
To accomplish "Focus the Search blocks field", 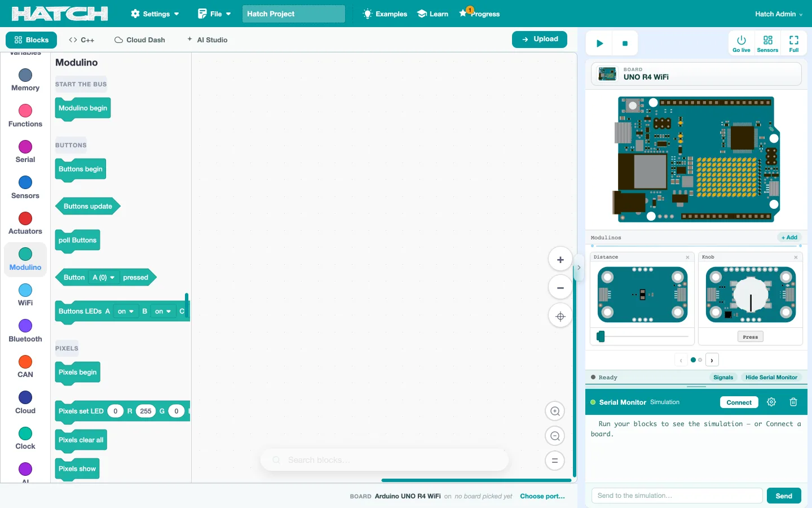I will pos(385,460).
